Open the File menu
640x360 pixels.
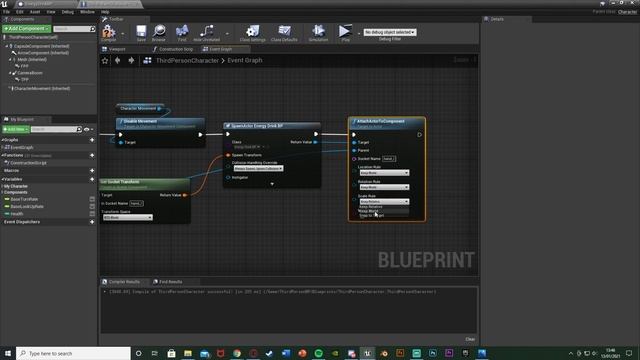click(x=7, y=12)
